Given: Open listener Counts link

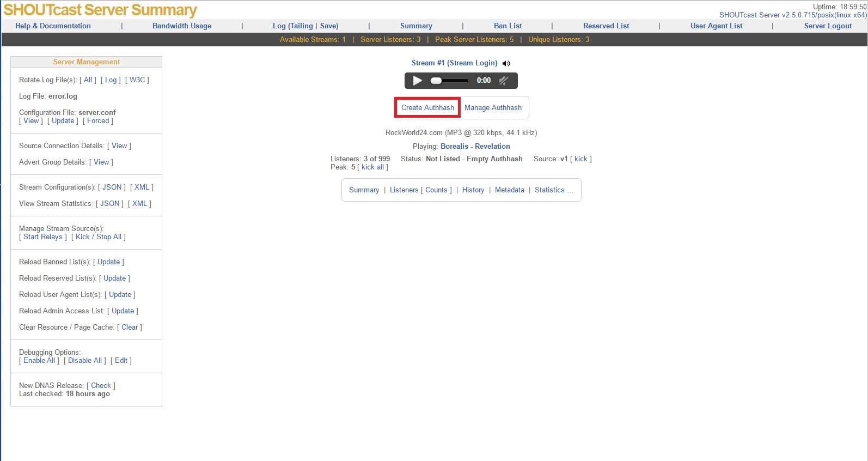Looking at the screenshot, I should click(x=436, y=190).
